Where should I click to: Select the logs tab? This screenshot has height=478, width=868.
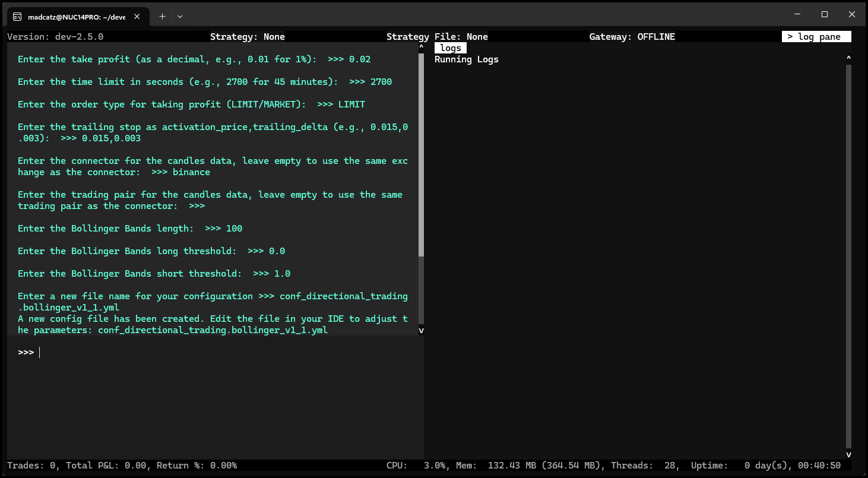point(451,48)
